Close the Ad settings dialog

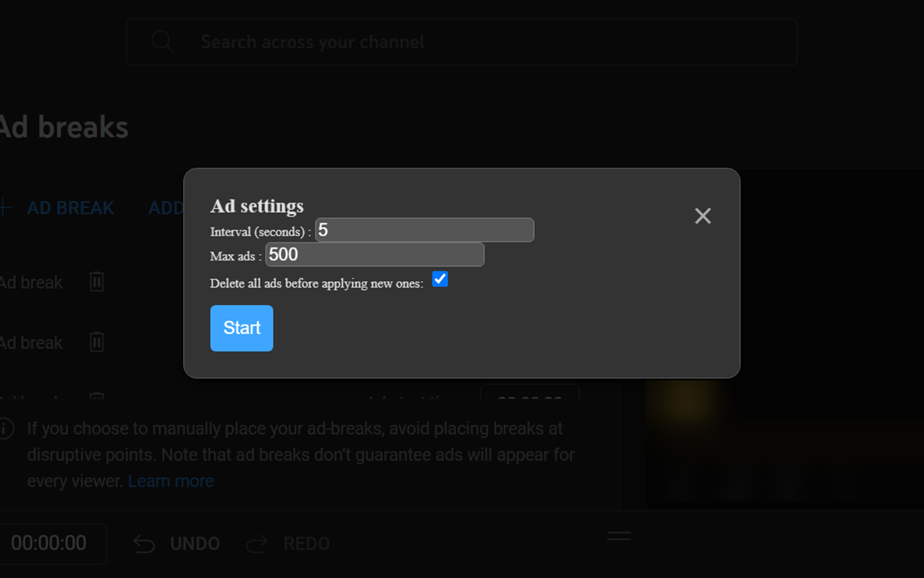702,215
